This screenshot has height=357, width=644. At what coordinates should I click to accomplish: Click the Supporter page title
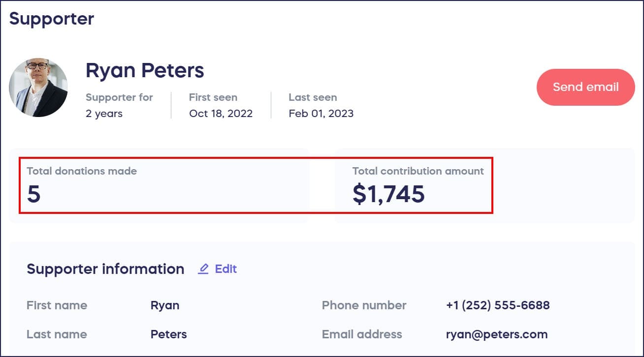coord(52,19)
